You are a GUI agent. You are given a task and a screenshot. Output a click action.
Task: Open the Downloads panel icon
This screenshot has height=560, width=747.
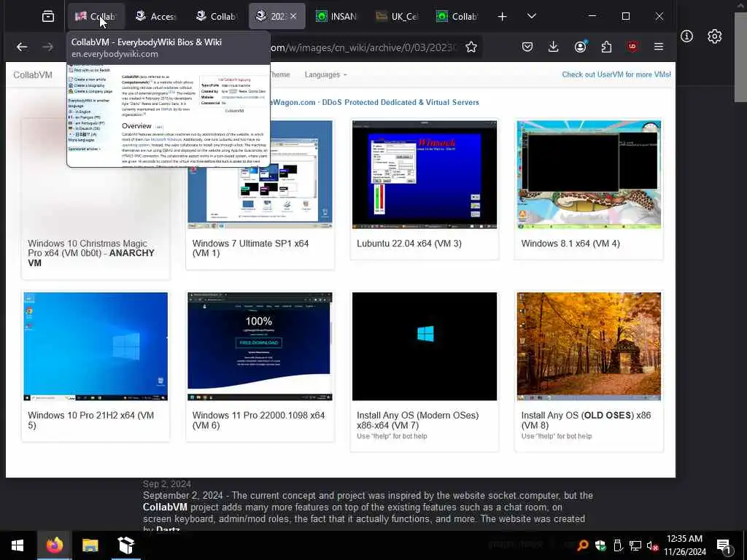click(x=553, y=47)
